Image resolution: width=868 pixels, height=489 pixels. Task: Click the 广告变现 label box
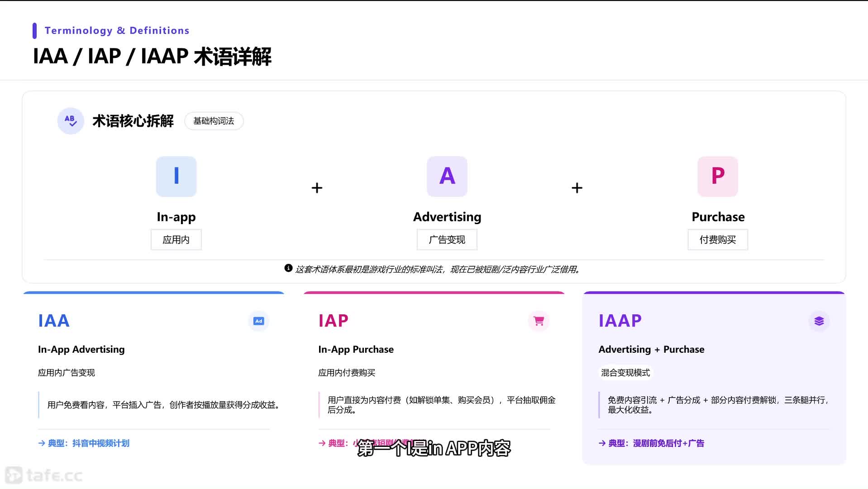click(447, 240)
